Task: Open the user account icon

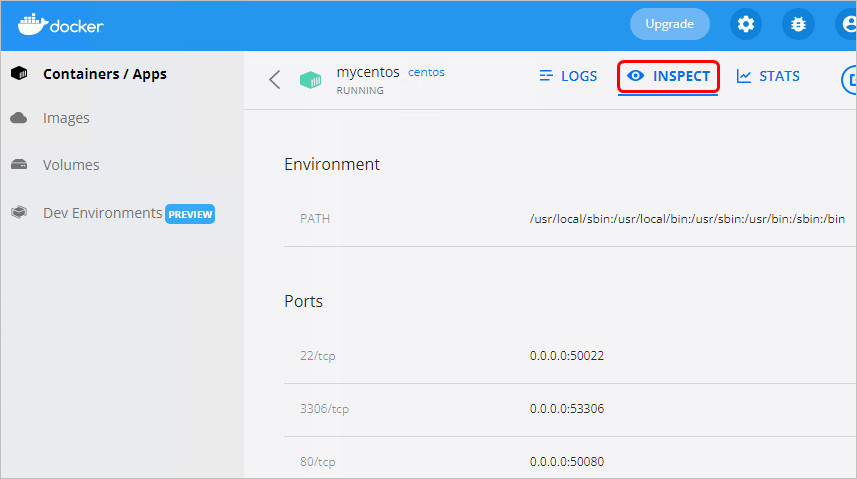Action: click(x=847, y=24)
